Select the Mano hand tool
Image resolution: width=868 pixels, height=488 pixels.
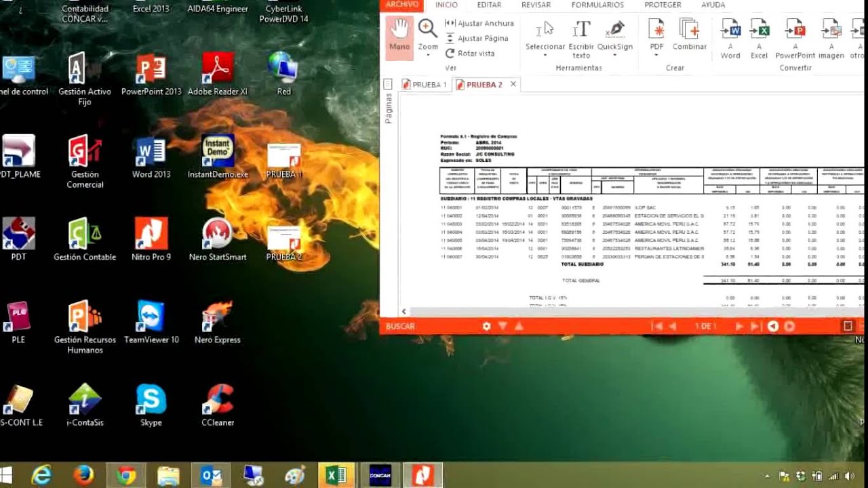tap(399, 37)
